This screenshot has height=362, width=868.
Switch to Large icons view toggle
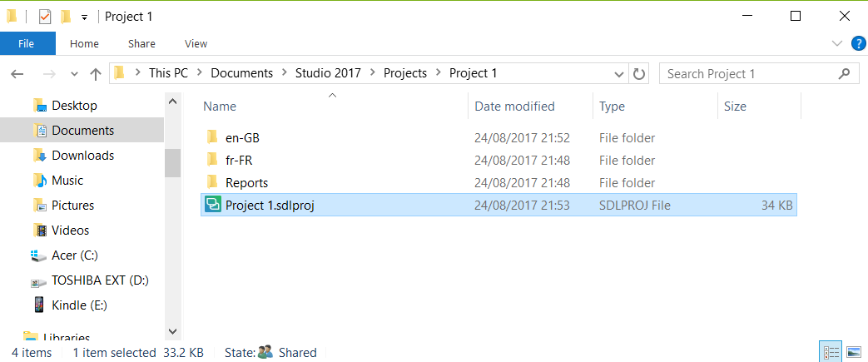tap(853, 353)
